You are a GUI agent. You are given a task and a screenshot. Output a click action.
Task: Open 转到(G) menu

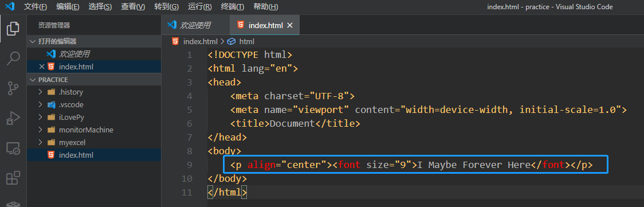(x=167, y=6)
